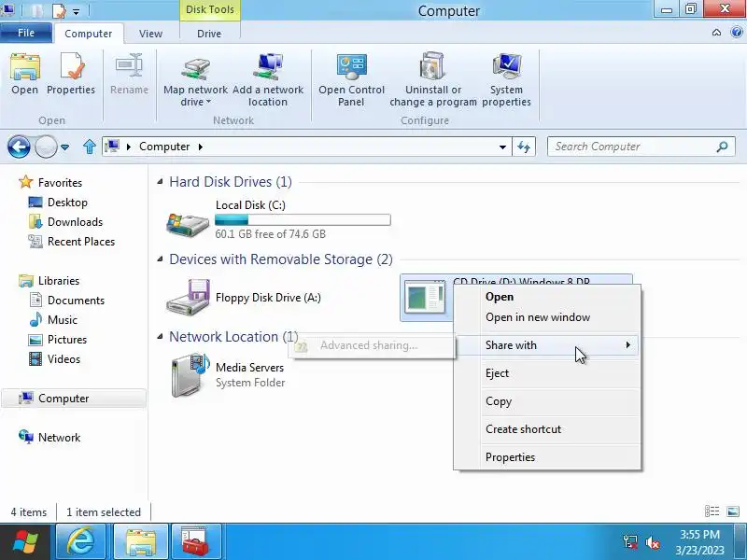
Task: Click the muted volume tray icon
Action: click(x=652, y=542)
